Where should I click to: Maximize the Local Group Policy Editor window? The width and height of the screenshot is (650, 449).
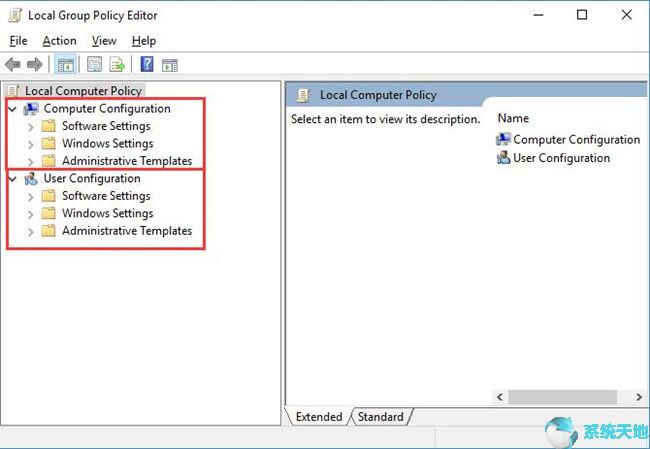point(582,15)
